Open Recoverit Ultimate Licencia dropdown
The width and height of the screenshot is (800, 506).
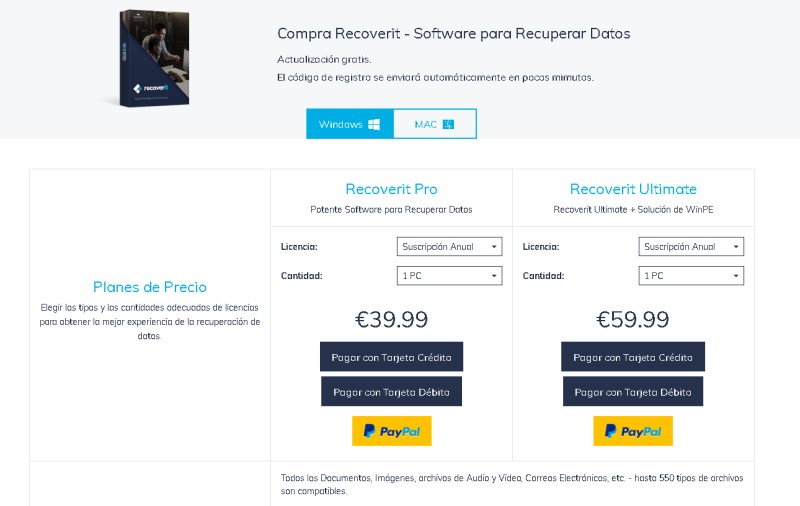(x=691, y=247)
